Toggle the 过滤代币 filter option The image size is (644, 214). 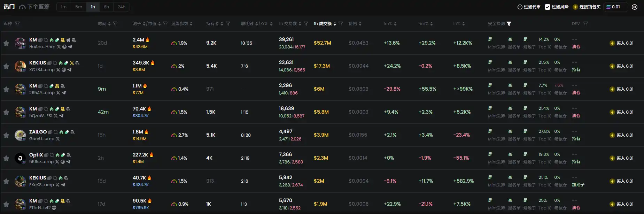529,7
